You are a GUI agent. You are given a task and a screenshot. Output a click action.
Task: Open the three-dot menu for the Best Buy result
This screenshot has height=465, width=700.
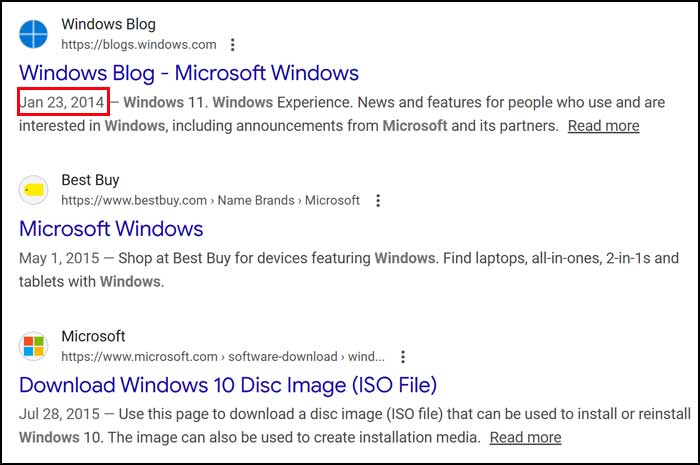[x=378, y=201]
